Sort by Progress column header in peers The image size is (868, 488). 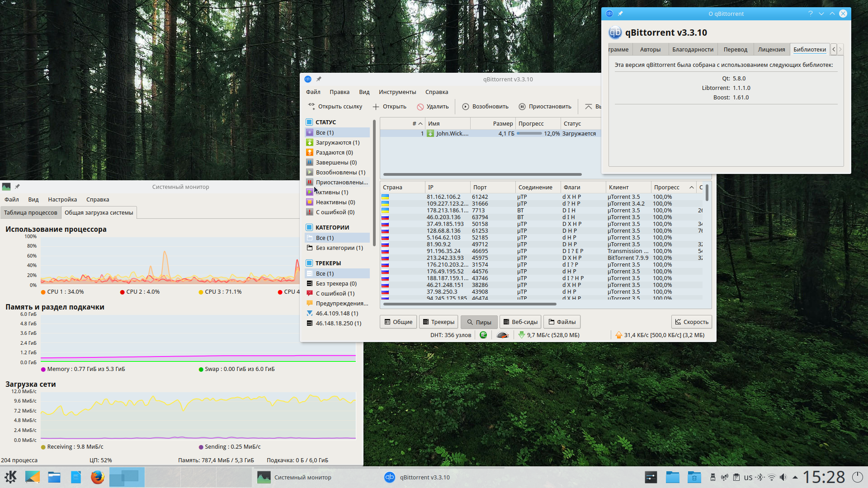[666, 188]
